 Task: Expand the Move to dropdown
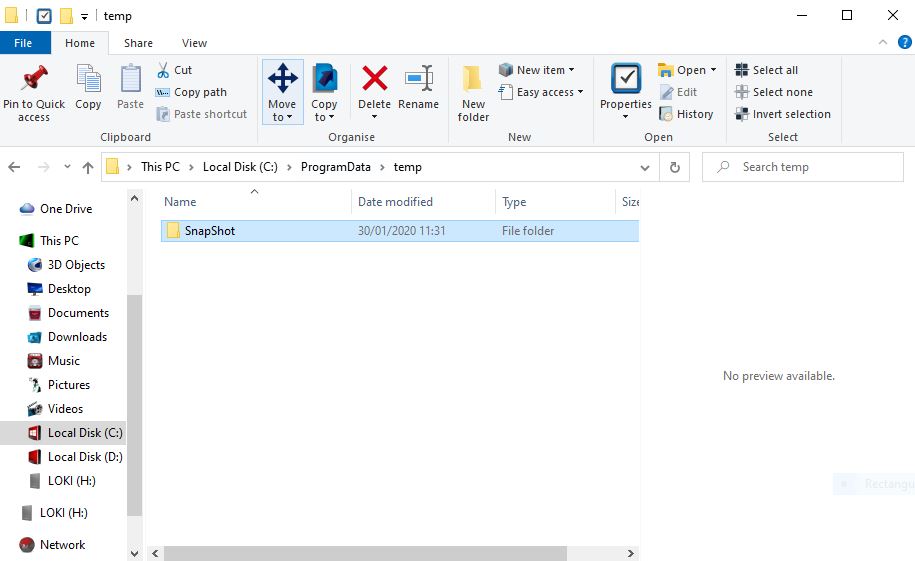point(282,117)
